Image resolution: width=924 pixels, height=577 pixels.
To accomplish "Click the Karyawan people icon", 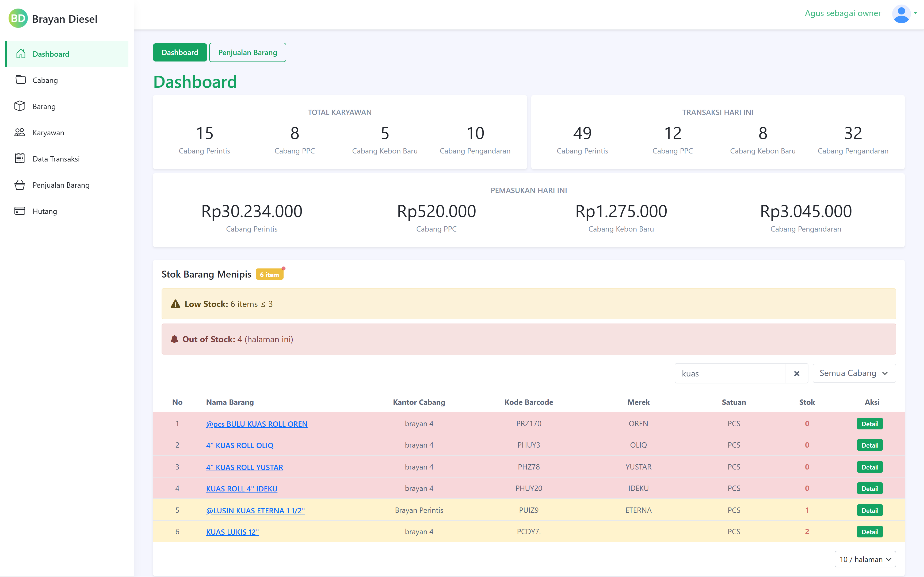I will point(20,132).
